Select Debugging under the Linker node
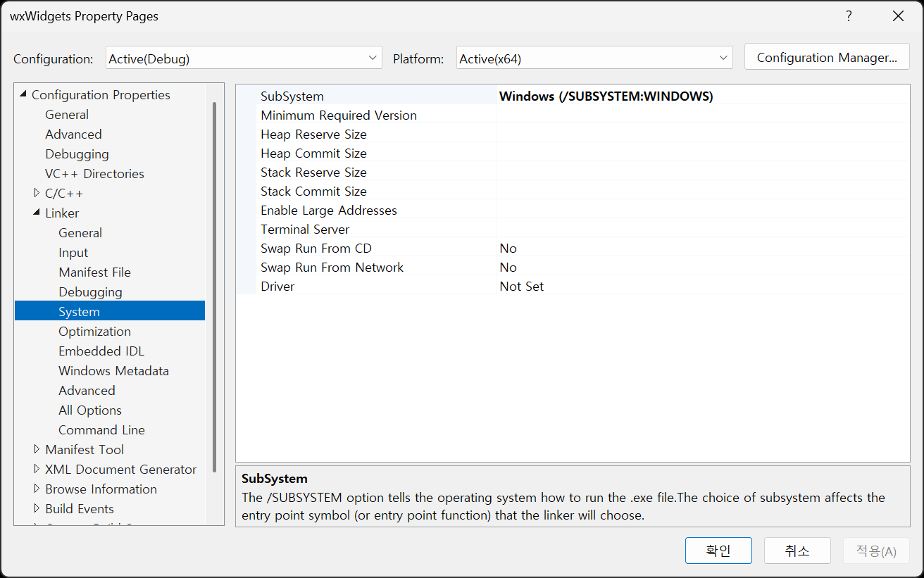 point(90,292)
